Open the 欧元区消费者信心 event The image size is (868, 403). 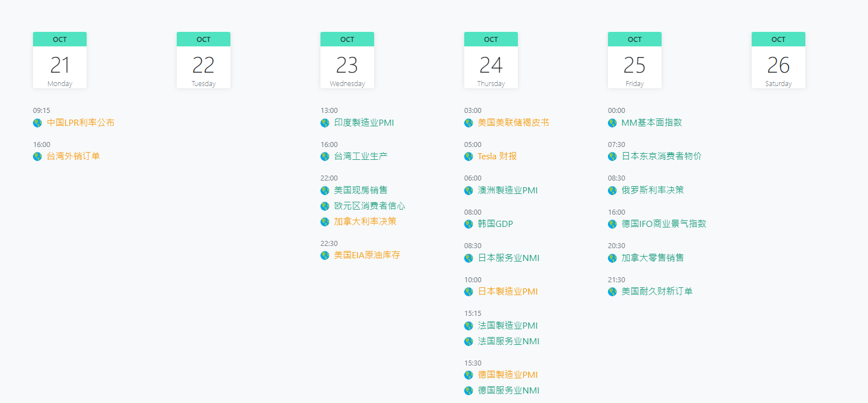[370, 206]
